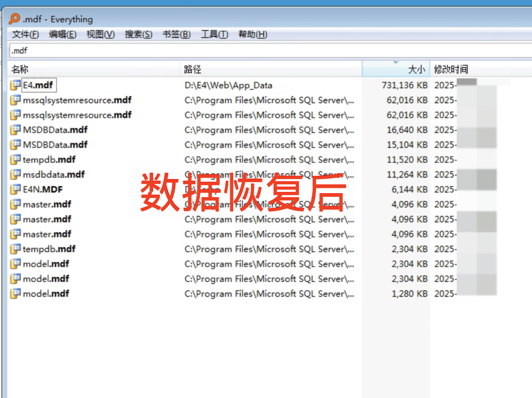
Task: Reverse sort via the 大小 column header
Action: [x=395, y=69]
